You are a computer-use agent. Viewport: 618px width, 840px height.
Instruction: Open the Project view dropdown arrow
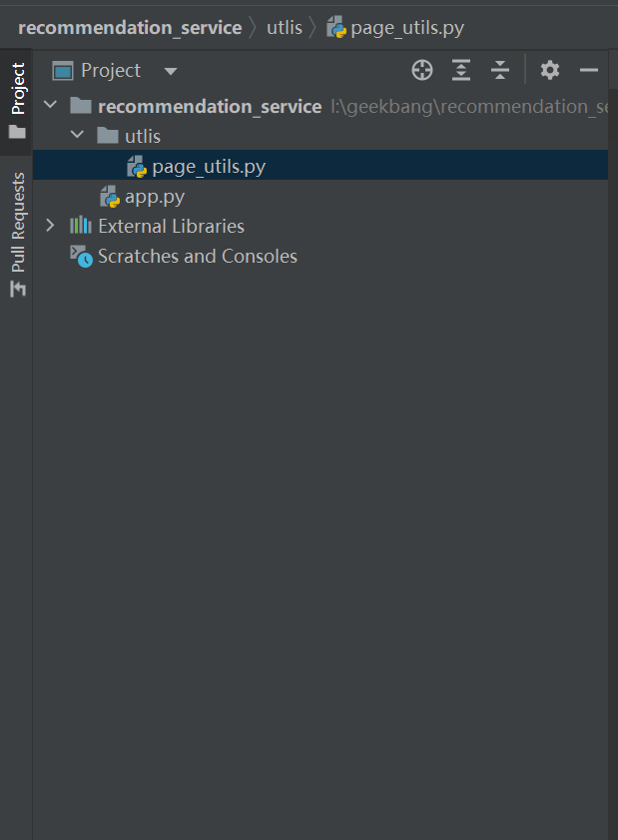pyautogui.click(x=170, y=71)
